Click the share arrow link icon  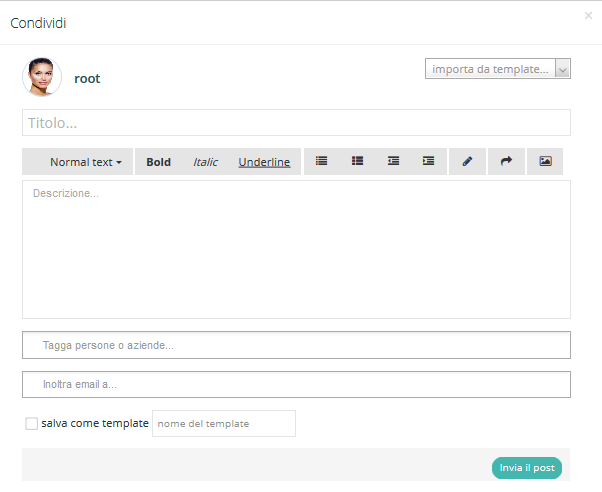click(506, 161)
